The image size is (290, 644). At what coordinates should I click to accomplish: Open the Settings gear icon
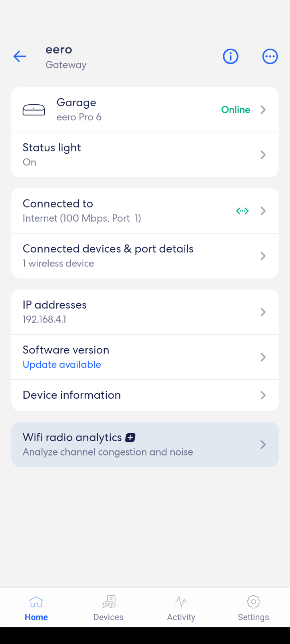pos(253,602)
